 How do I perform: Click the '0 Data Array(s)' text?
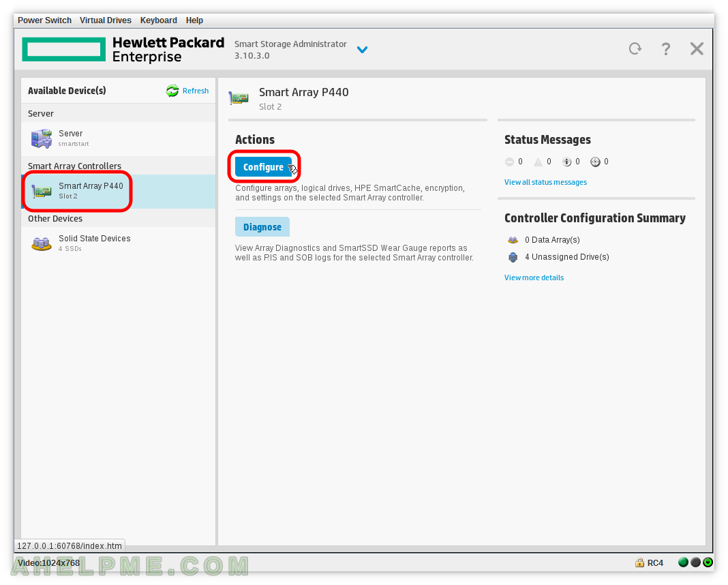pyautogui.click(x=552, y=240)
